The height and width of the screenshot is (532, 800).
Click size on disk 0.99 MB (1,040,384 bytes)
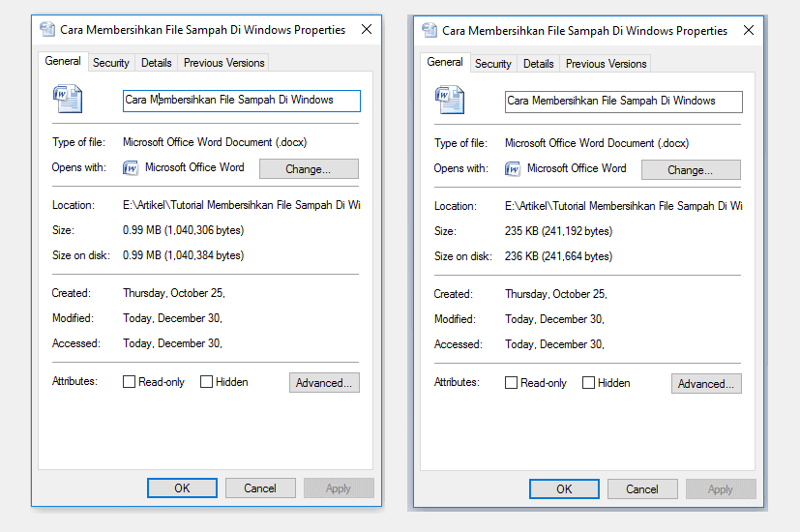click(x=183, y=255)
